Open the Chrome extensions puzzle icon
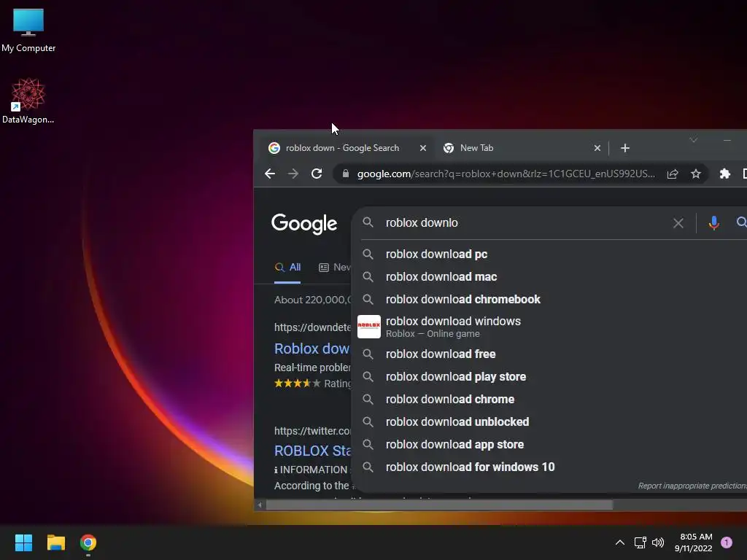Viewport: 747px width, 560px height. point(724,174)
